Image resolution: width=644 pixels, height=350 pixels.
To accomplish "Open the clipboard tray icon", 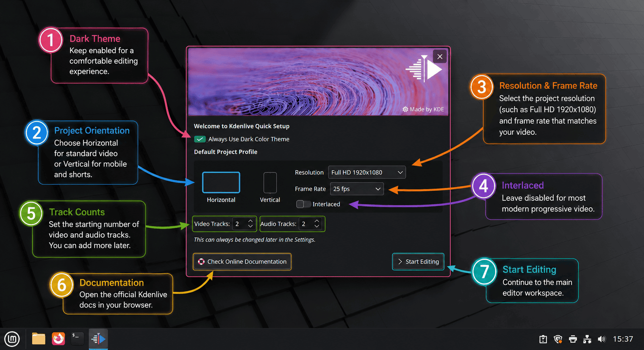I will (543, 339).
